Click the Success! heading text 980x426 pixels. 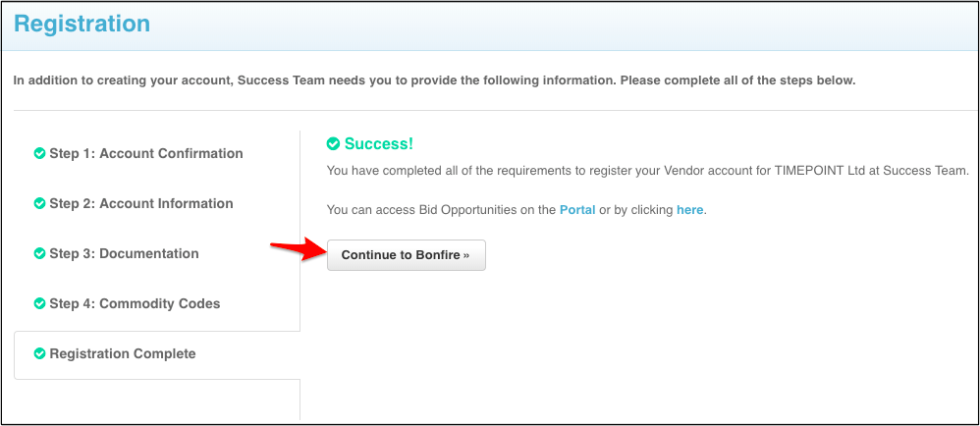[378, 144]
